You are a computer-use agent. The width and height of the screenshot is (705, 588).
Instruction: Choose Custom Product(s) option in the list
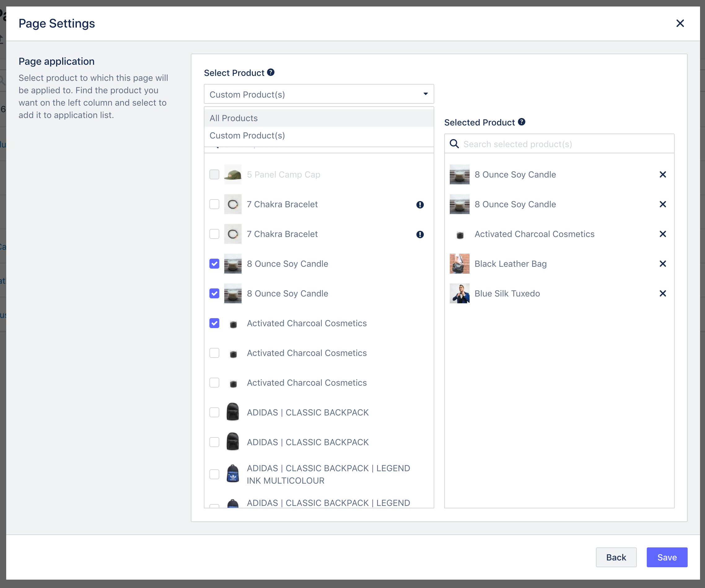point(319,135)
